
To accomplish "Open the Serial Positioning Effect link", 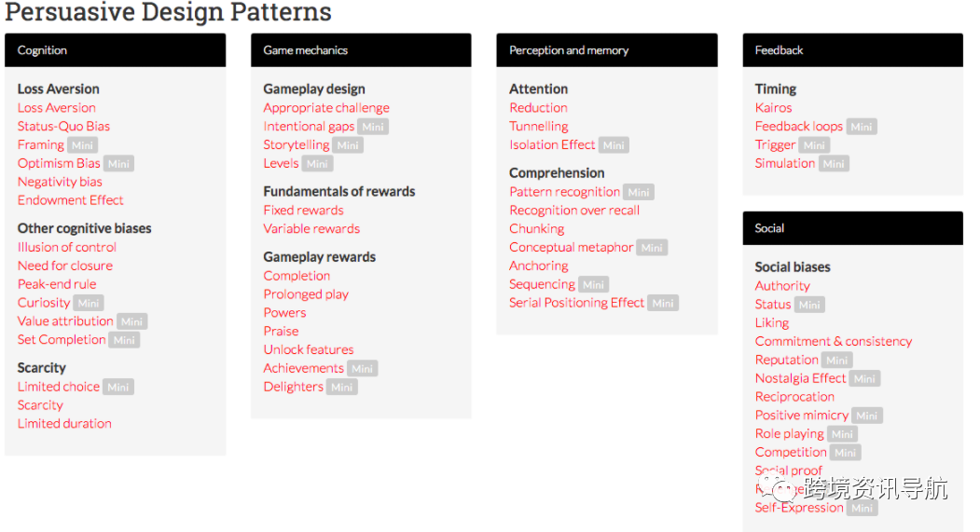I will point(576,303).
